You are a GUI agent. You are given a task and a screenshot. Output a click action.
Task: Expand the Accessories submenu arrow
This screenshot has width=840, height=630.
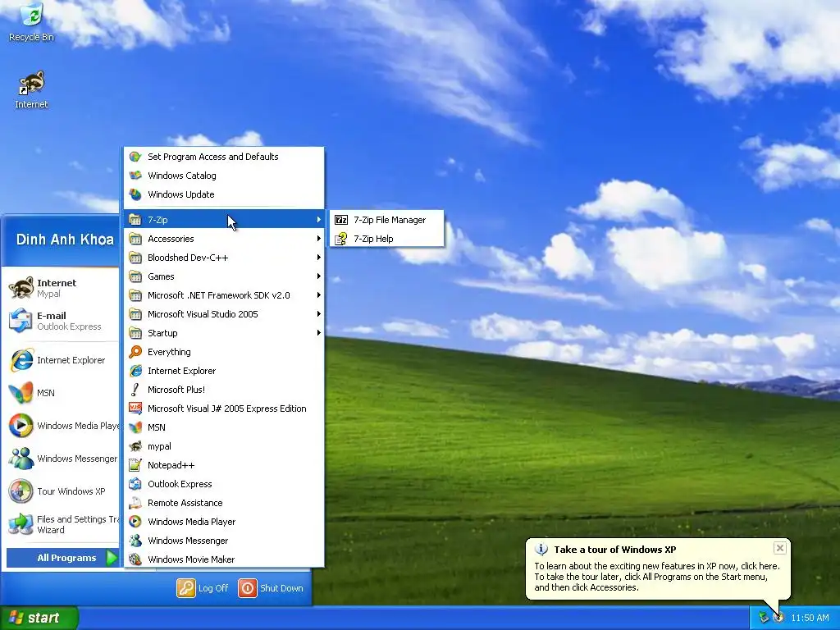tap(319, 239)
